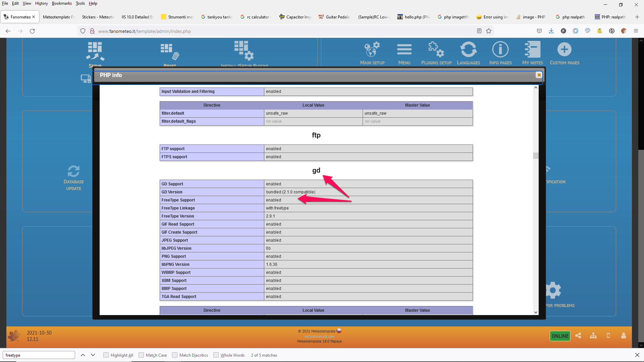
Task: Open the Edit menu
Action: click(x=15, y=3)
